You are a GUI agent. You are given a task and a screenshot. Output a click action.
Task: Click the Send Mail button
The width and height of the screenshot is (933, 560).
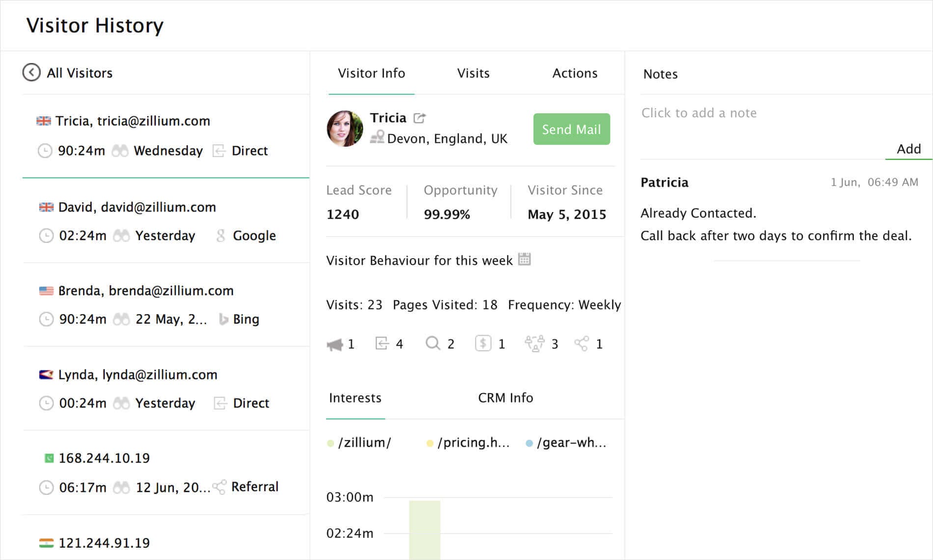[x=571, y=129]
